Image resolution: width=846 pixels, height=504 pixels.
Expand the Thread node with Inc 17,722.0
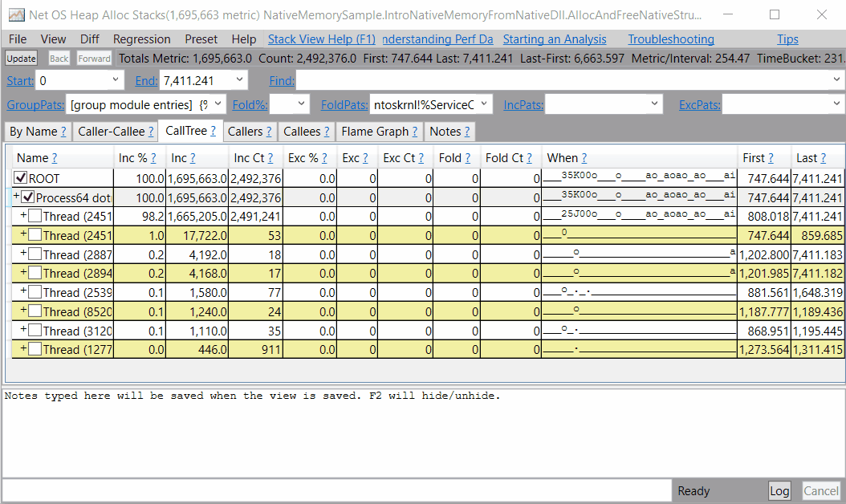coord(23,234)
